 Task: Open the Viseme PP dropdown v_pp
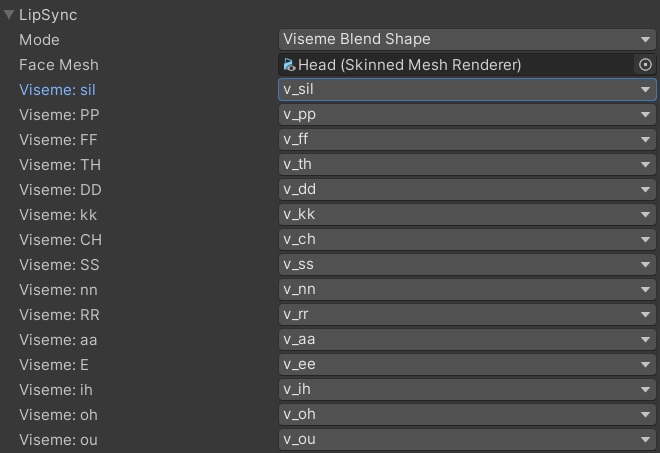pos(467,115)
